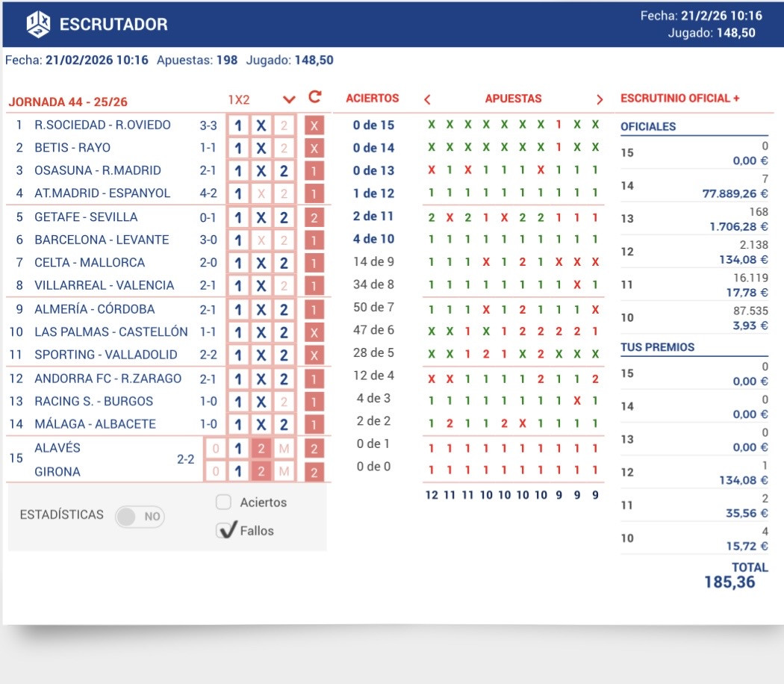
Task: Click Apuestas count 198
Action: tap(227, 60)
